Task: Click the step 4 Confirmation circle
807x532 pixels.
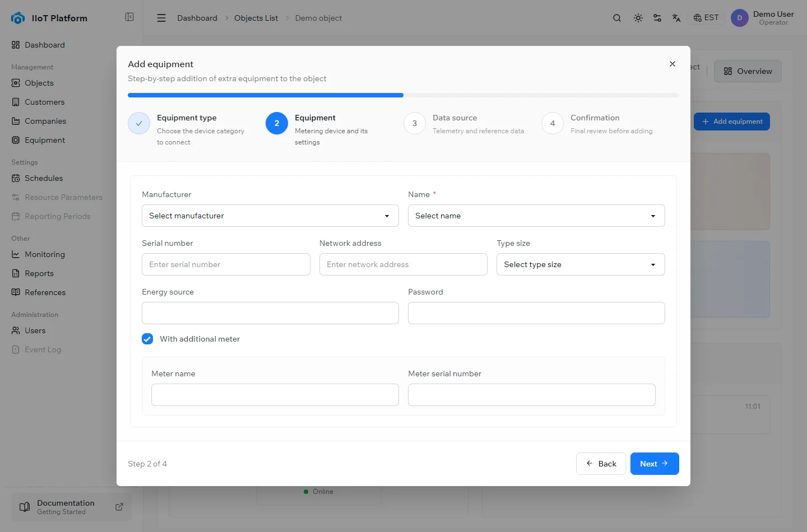Action: (553, 123)
